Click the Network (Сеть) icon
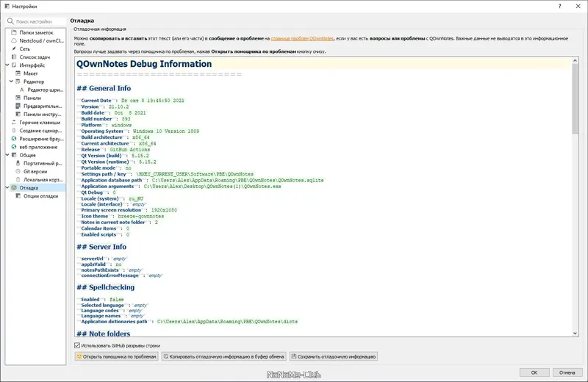The height and width of the screenshot is (382, 588). point(14,48)
